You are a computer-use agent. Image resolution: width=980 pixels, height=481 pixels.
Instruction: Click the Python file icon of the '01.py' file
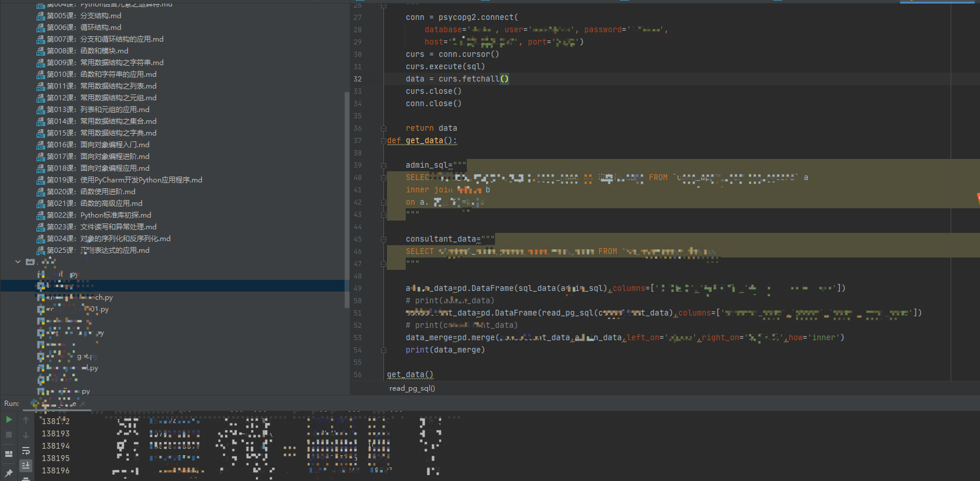[41, 309]
